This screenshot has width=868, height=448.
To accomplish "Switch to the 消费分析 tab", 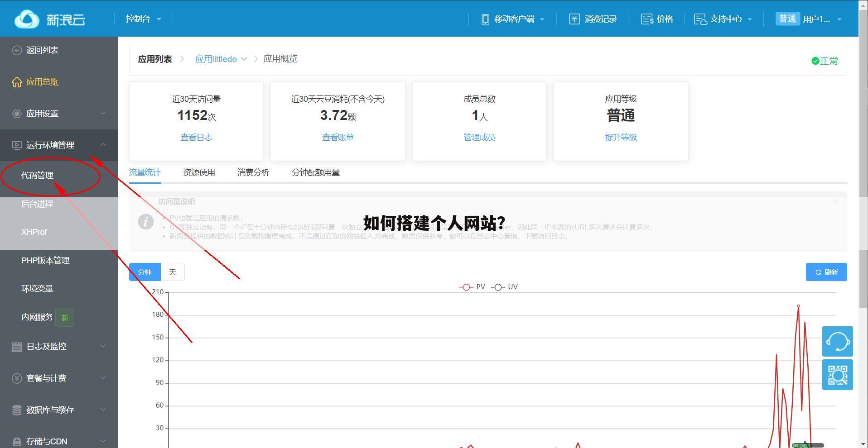I will coord(253,172).
